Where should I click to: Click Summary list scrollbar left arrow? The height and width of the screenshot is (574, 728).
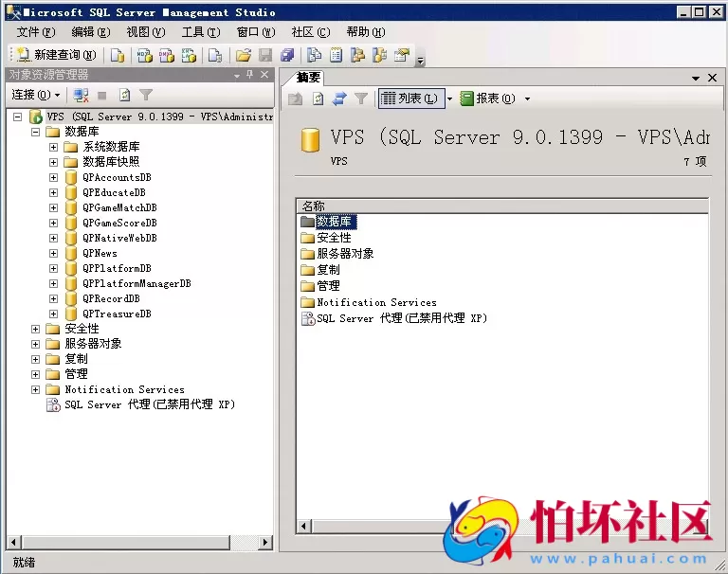tap(304, 527)
